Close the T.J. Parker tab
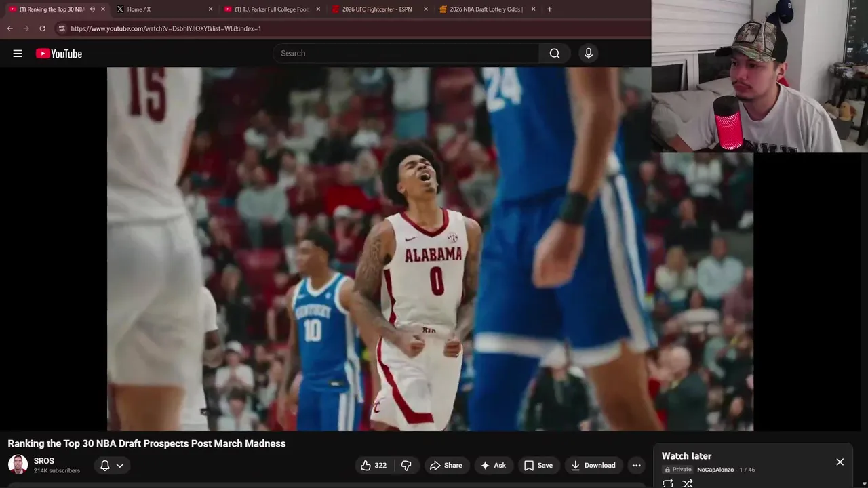 (318, 9)
